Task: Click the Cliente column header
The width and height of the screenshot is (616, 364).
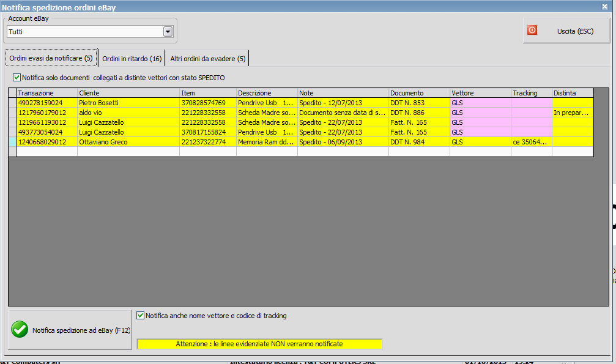Action: (128, 93)
